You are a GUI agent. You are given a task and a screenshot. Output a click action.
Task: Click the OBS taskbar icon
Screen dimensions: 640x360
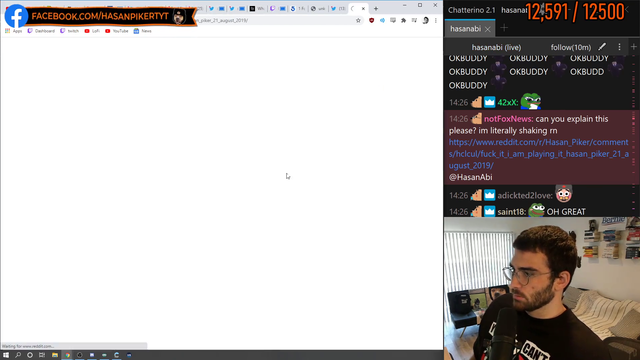click(x=80, y=355)
